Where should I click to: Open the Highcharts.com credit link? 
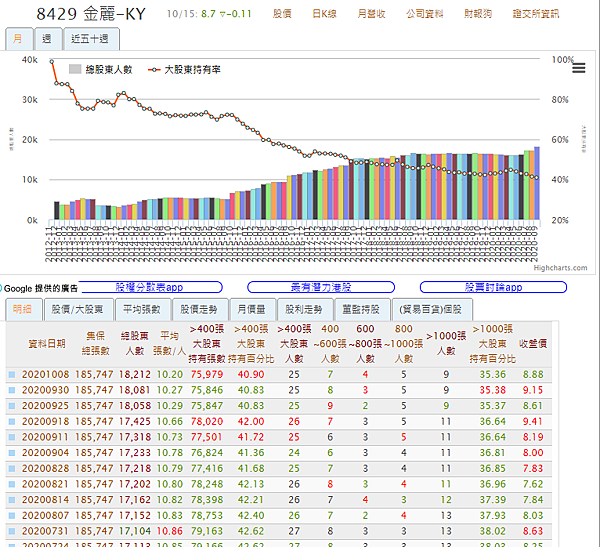tap(561, 268)
